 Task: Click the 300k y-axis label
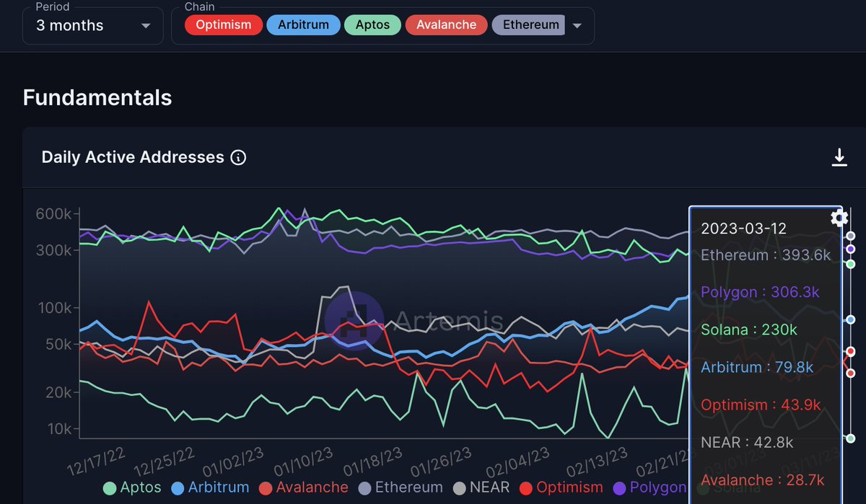53,250
